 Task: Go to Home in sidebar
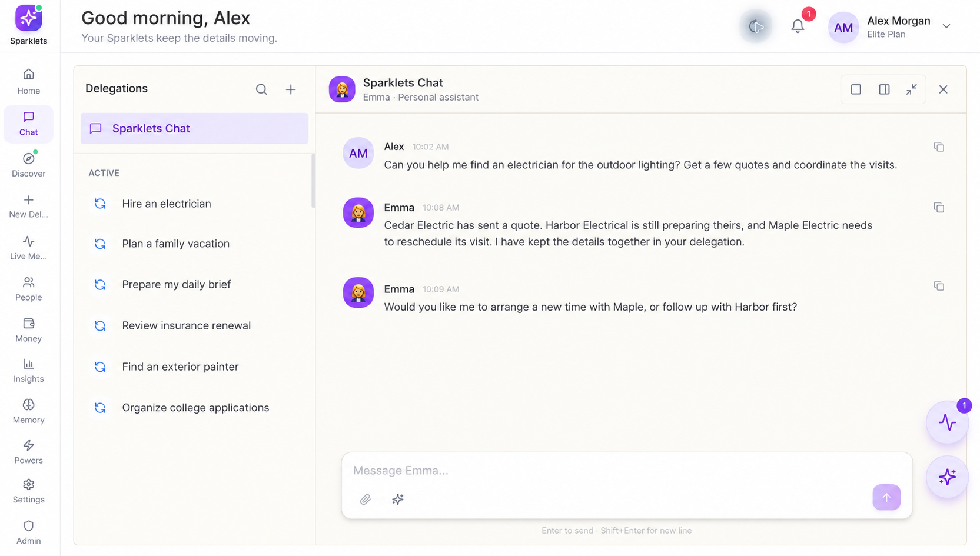point(28,82)
